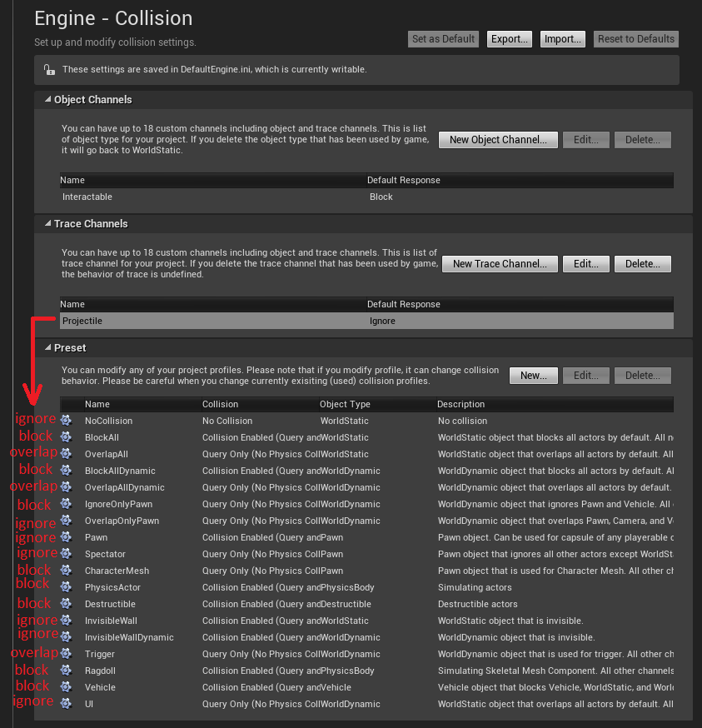Collapse the Object Channels section
702x728 pixels.
coord(48,100)
